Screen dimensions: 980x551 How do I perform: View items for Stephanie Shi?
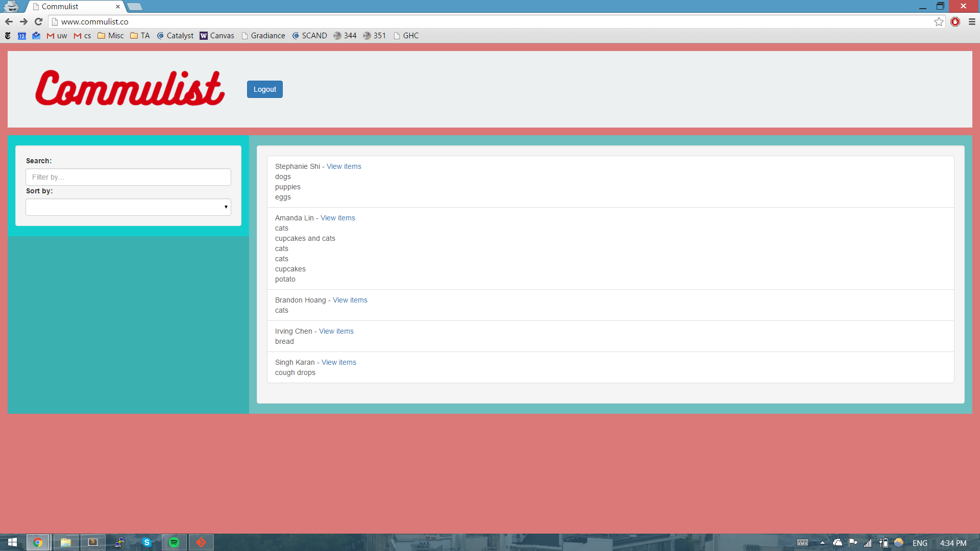coord(344,166)
